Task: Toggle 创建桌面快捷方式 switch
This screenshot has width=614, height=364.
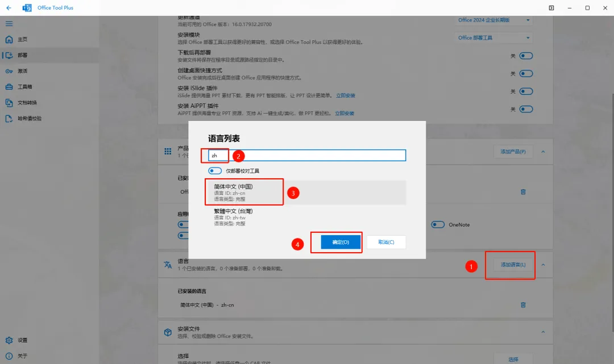Action: tap(526, 73)
